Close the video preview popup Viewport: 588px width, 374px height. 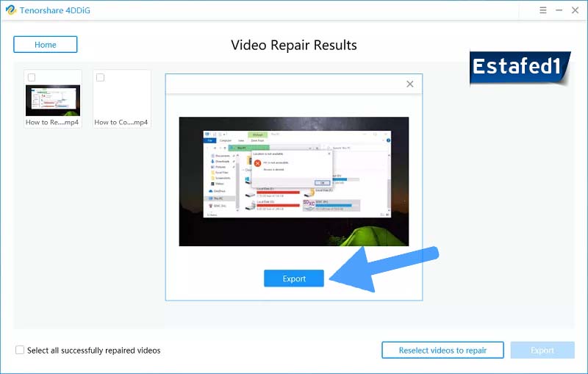pos(410,84)
